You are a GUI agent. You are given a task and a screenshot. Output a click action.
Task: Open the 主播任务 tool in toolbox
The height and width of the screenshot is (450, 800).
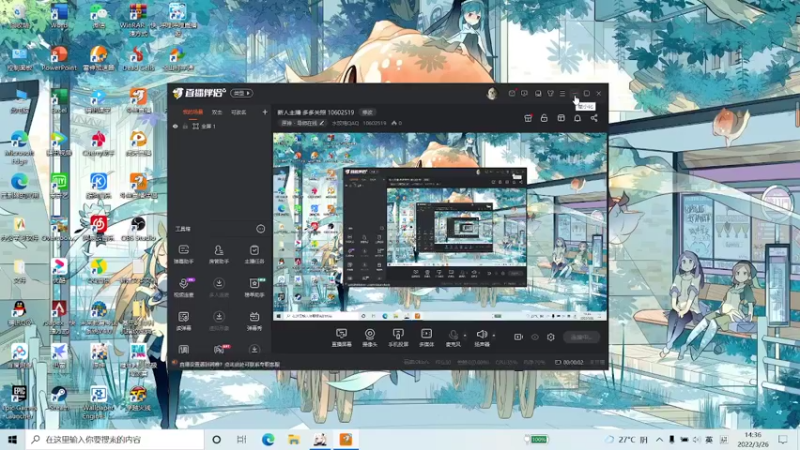click(x=254, y=254)
